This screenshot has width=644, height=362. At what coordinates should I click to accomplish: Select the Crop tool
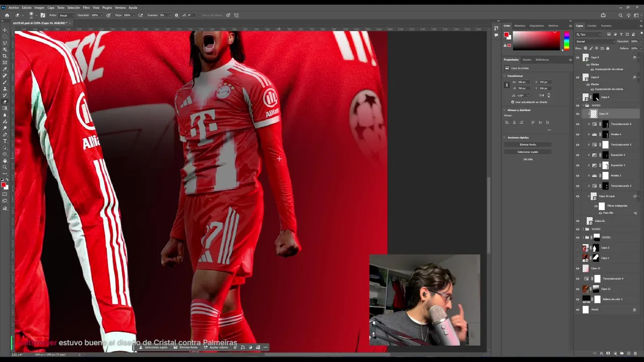tap(5, 56)
